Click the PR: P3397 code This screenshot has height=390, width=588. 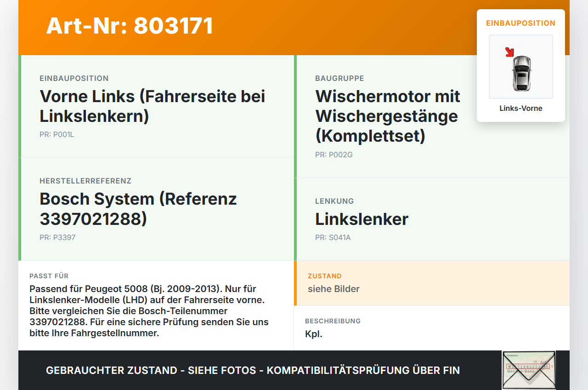tap(57, 238)
